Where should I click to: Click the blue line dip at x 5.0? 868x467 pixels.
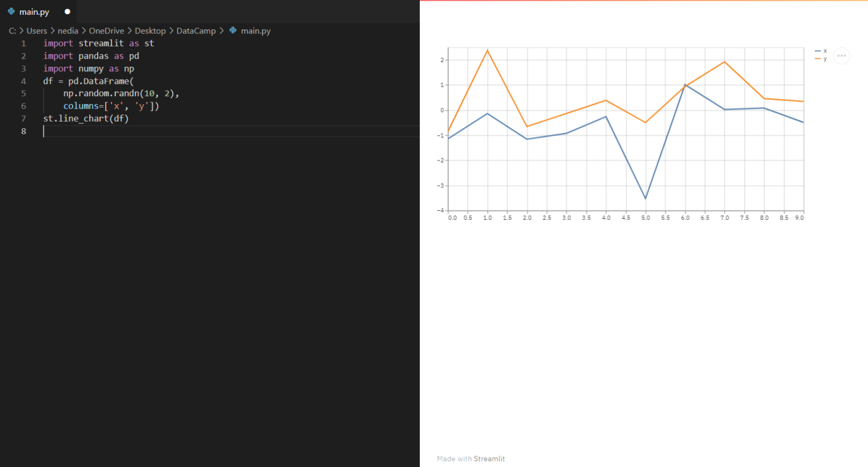(645, 198)
